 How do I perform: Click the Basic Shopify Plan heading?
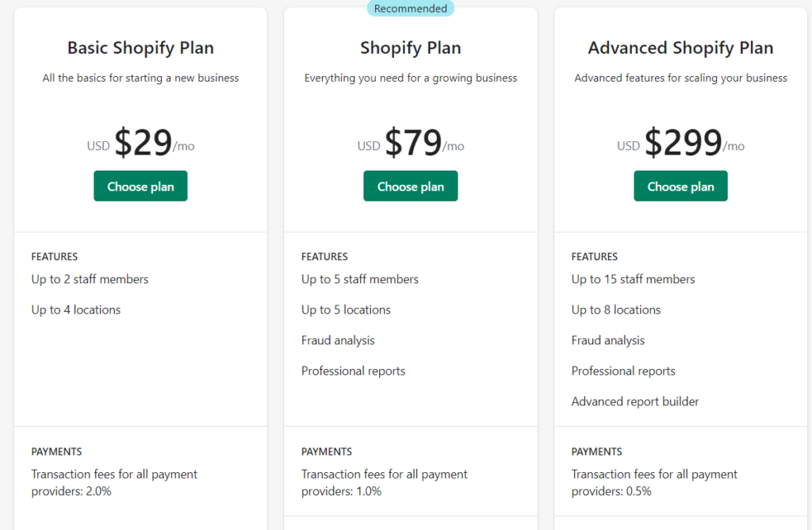point(140,48)
